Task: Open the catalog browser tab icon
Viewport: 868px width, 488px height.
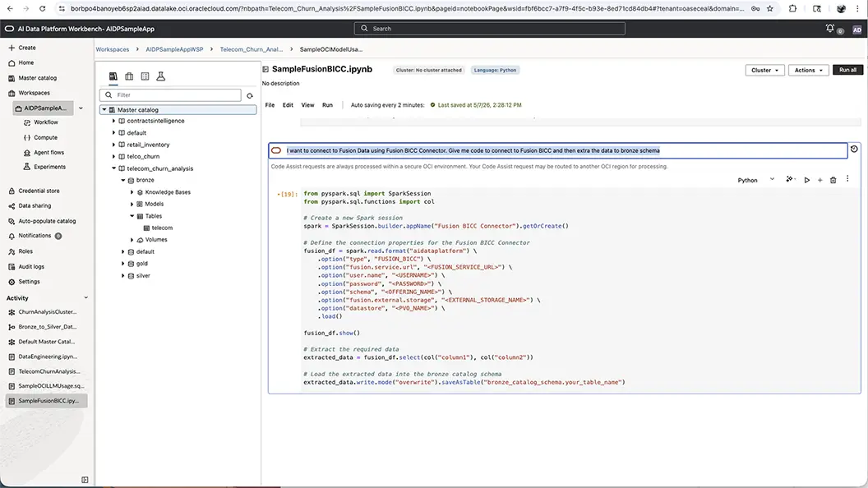Action: point(113,76)
